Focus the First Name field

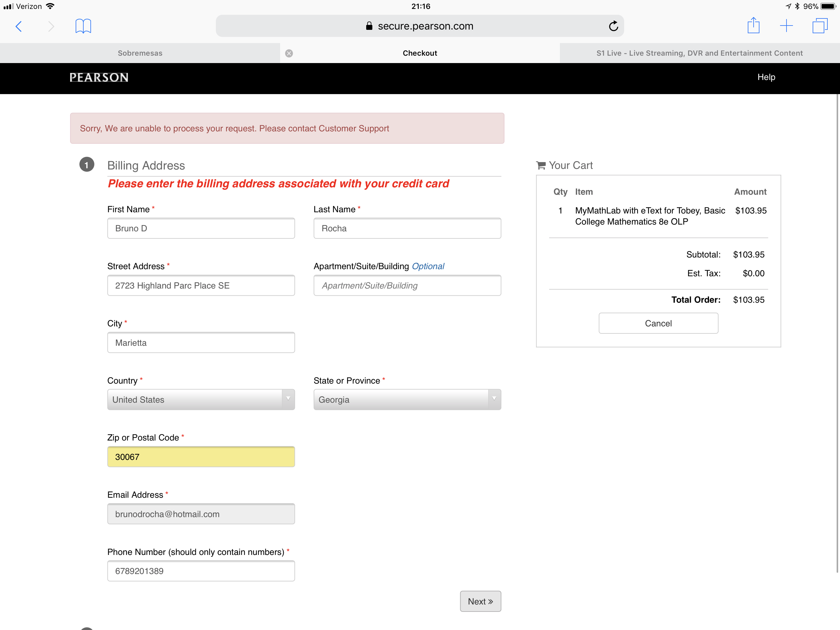[201, 228]
